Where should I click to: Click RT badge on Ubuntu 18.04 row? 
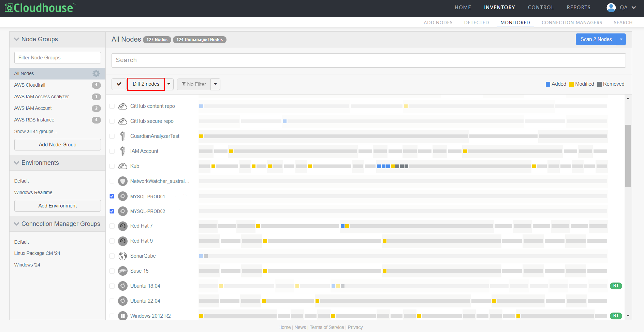616,286
